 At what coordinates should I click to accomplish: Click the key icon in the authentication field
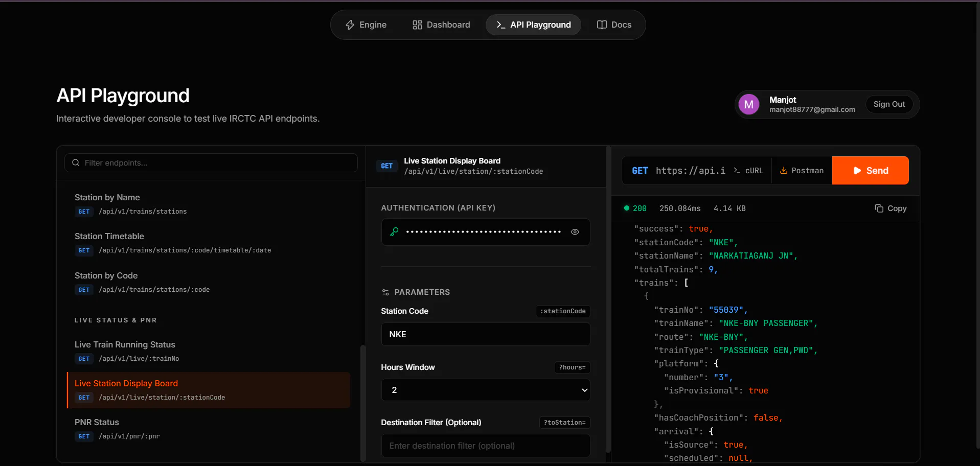[x=394, y=232]
